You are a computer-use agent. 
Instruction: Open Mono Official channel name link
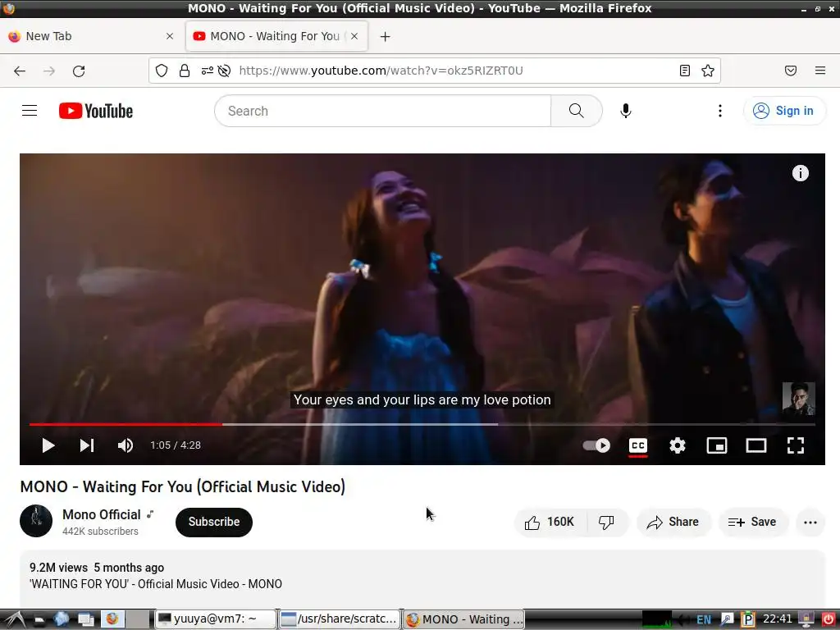point(101,514)
